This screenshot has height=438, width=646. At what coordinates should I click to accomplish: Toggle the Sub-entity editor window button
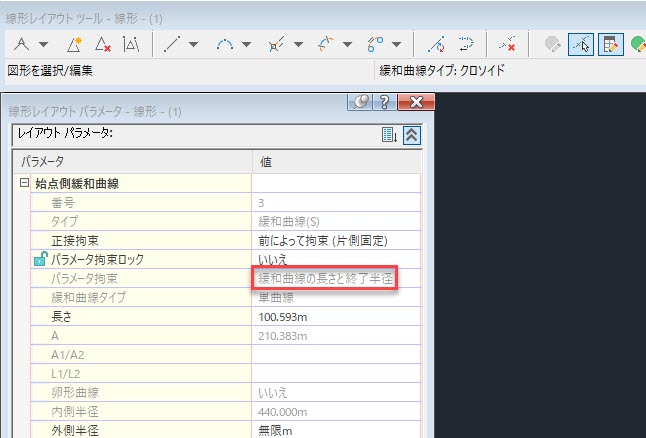point(611,45)
